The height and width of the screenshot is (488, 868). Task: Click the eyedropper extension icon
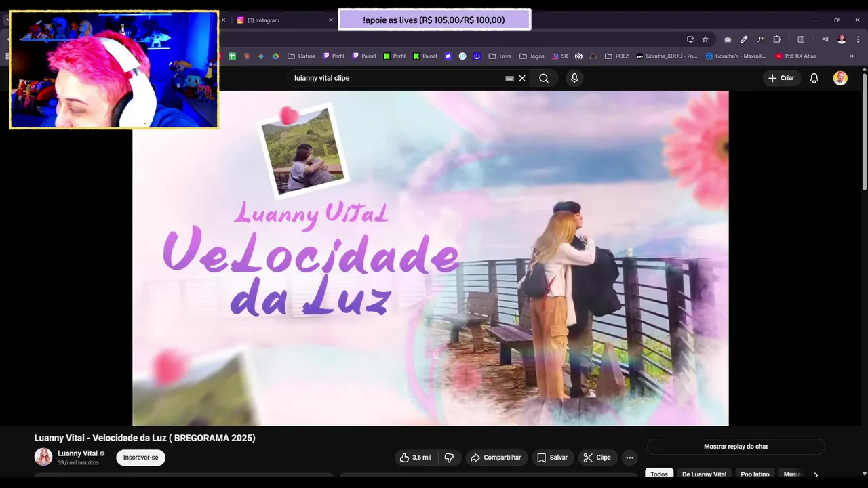(x=744, y=39)
